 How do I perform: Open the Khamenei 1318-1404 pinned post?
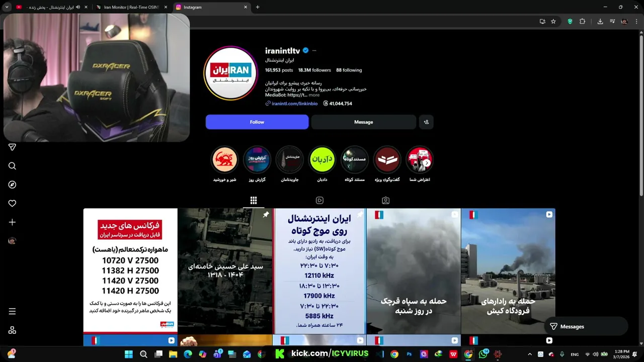click(x=225, y=271)
